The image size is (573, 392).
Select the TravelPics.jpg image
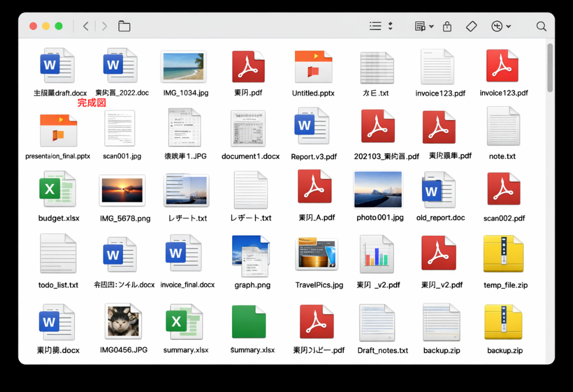click(x=317, y=254)
